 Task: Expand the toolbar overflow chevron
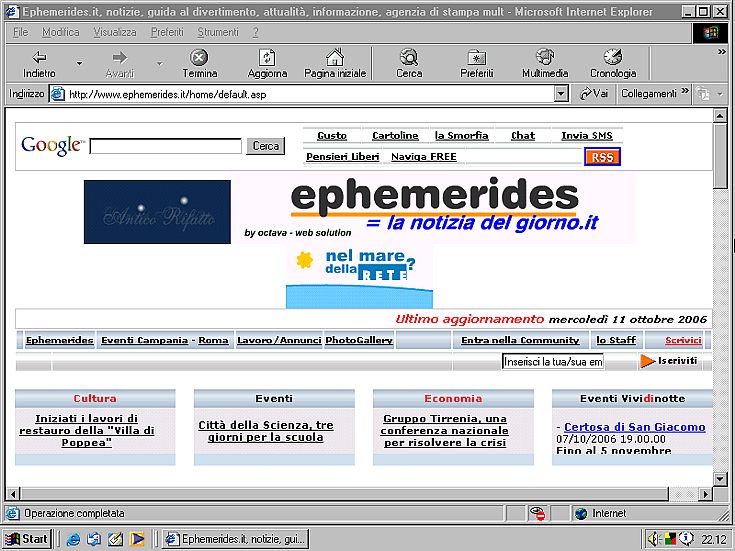(722, 52)
